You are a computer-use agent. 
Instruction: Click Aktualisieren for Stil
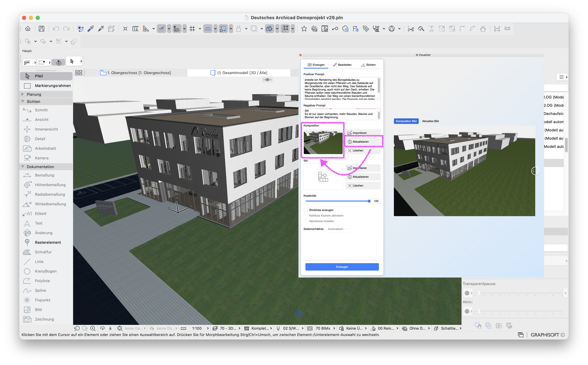pyautogui.click(x=363, y=177)
